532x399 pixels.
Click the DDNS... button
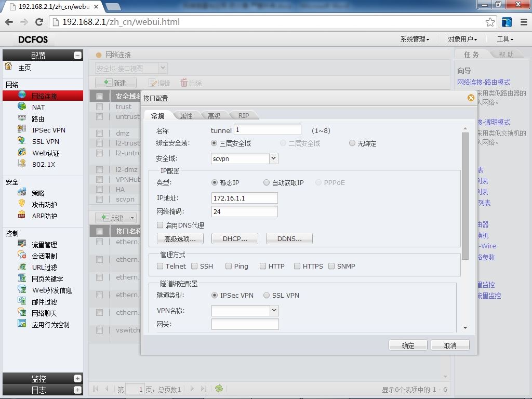[x=289, y=238]
